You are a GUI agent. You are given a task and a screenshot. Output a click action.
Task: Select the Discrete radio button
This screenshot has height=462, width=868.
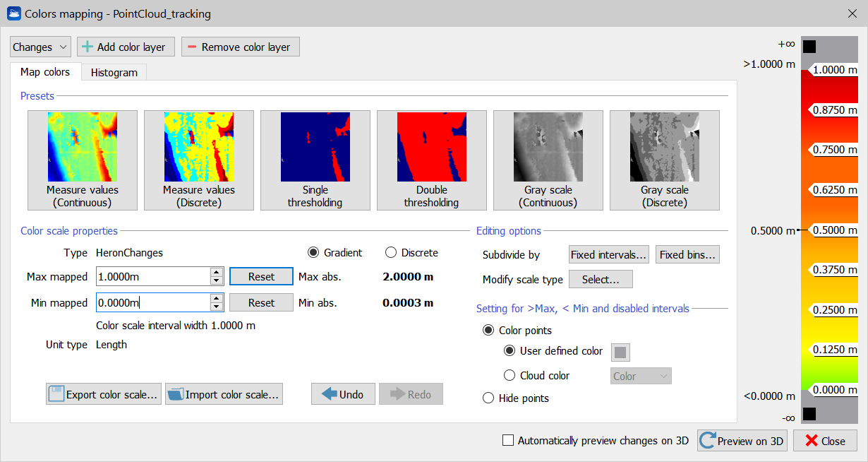(391, 253)
